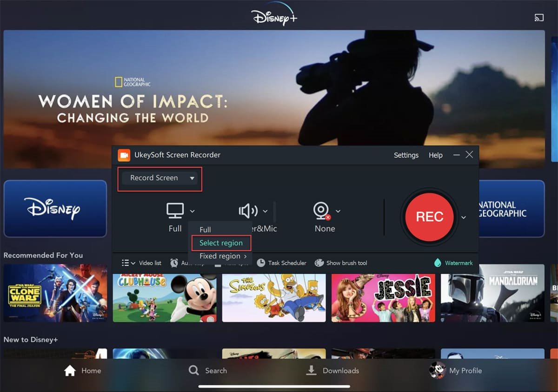Open the Mickey Mouse Clubhouse thumbnail

(x=165, y=298)
